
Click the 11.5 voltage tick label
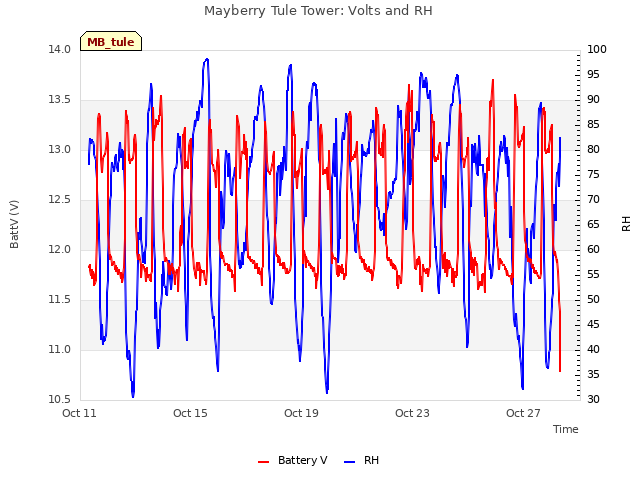[59, 300]
